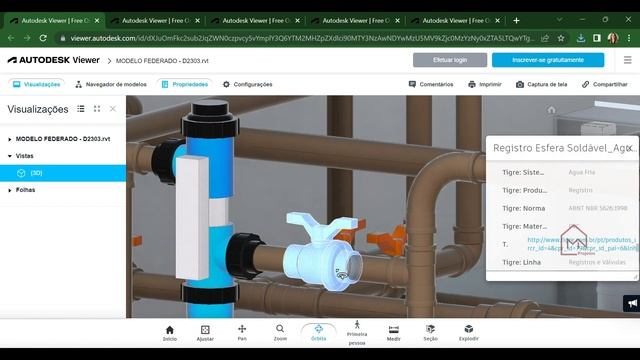Open the browser three-dot menu
This screenshot has width=640, height=360.
[629, 38]
